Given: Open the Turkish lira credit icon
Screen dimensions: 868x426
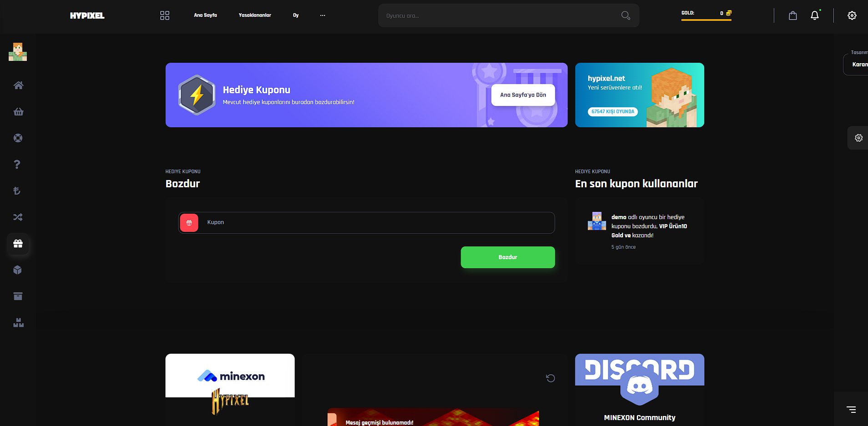Looking at the screenshot, I should tap(17, 191).
